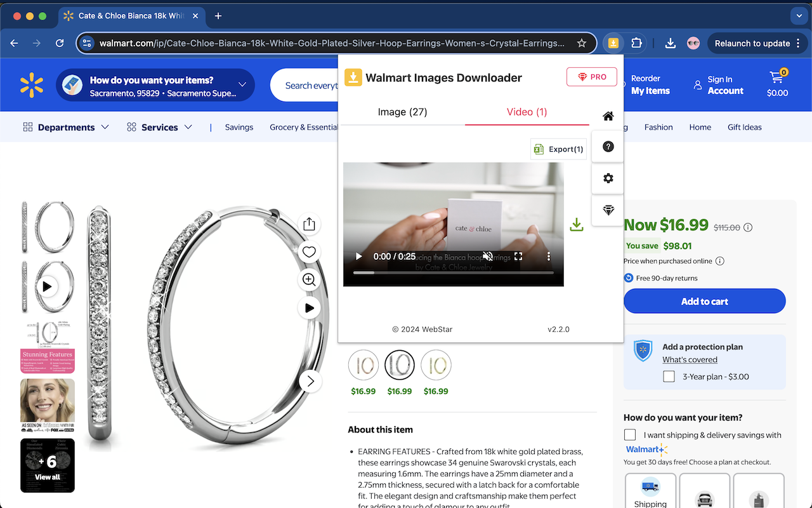Click the PRO diamond icon in the downloader sidebar
This screenshot has height=508, width=812.
(607, 210)
